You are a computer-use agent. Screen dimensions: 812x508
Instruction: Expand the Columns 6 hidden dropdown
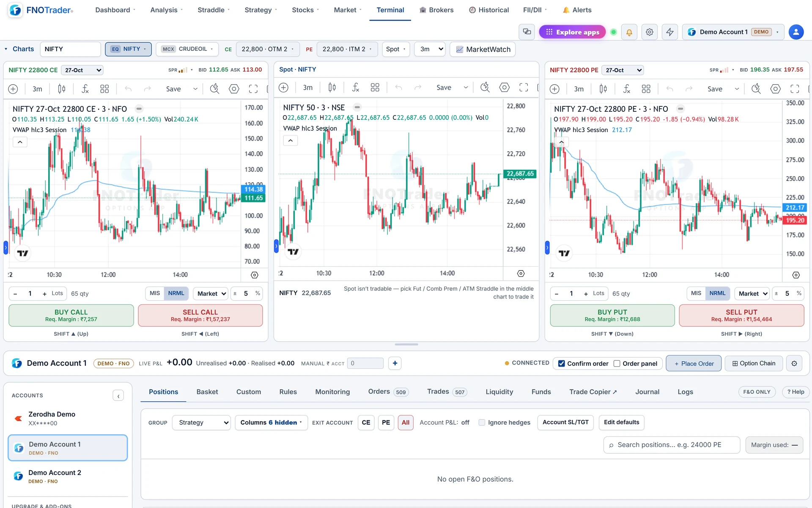[x=271, y=422]
